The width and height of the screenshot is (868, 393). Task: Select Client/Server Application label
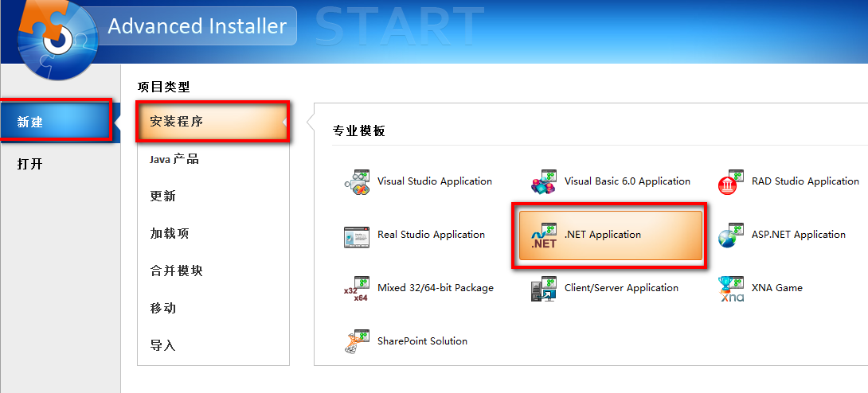coord(621,287)
